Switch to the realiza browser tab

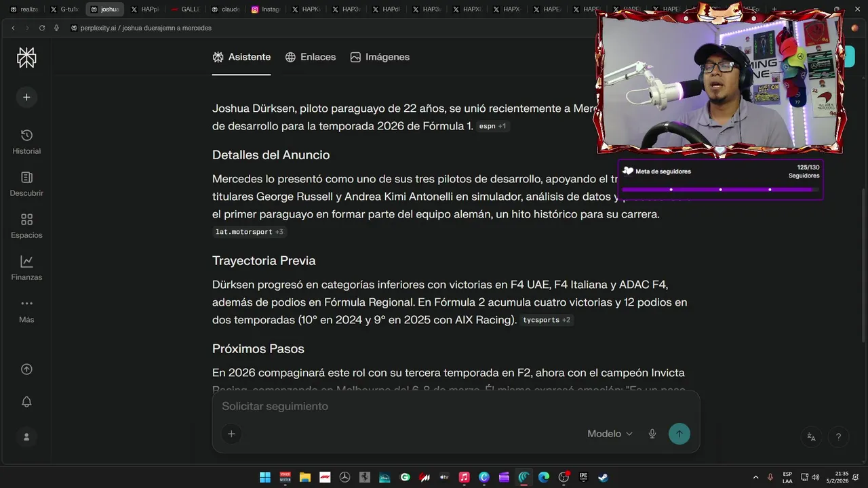click(26, 9)
